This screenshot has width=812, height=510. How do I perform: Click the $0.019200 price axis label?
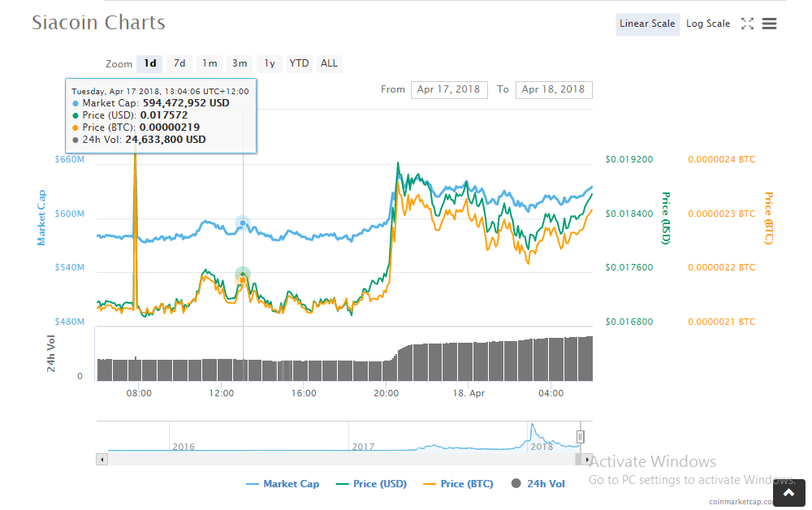pos(629,159)
